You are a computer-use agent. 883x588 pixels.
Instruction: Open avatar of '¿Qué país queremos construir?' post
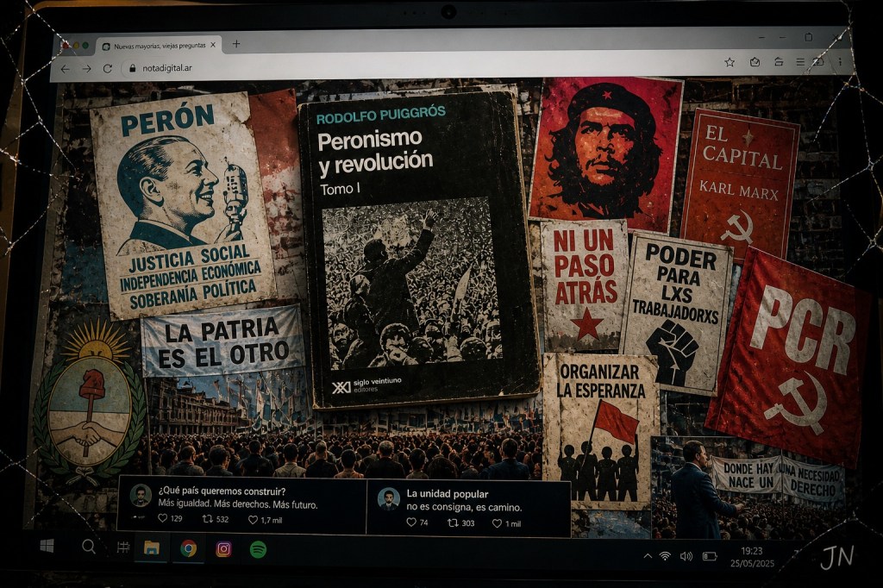(x=141, y=496)
